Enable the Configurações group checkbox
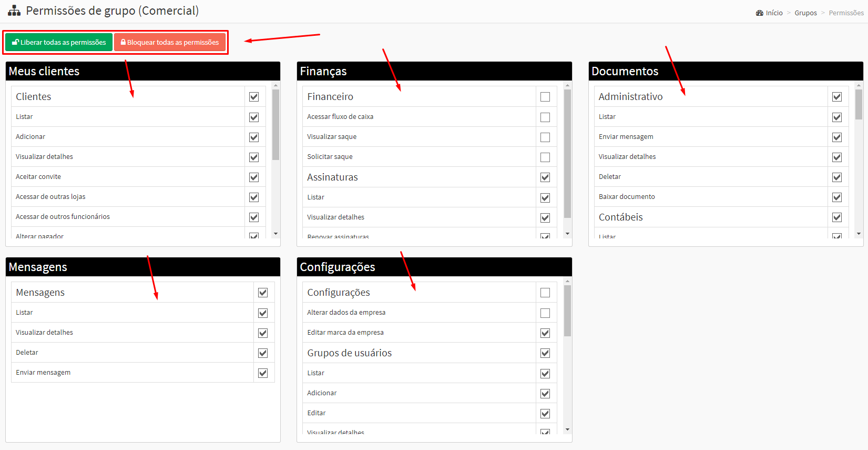This screenshot has height=450, width=868. (x=545, y=293)
